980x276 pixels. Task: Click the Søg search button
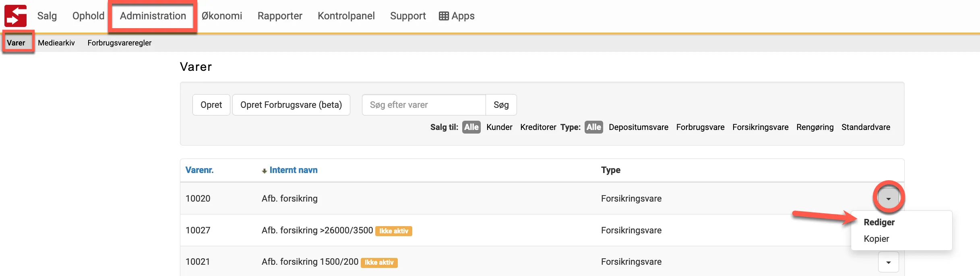click(x=501, y=105)
